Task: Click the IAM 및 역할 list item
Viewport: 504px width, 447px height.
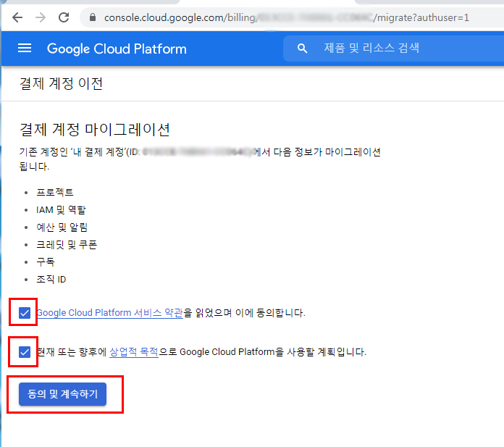Action: (61, 210)
